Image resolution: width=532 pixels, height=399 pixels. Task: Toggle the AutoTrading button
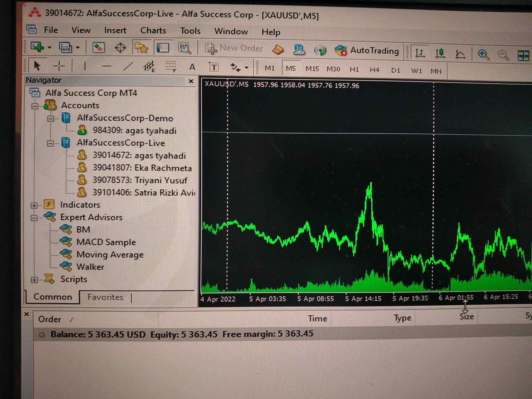tap(367, 51)
